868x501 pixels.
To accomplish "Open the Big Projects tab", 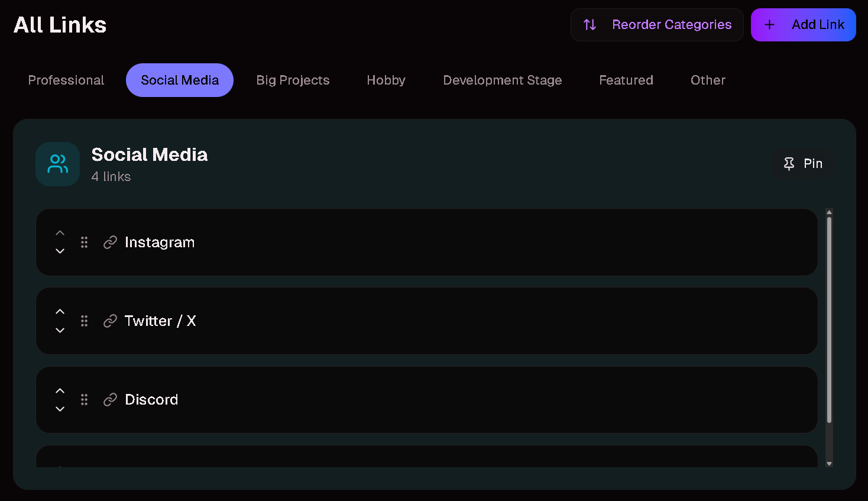I will [x=293, y=80].
